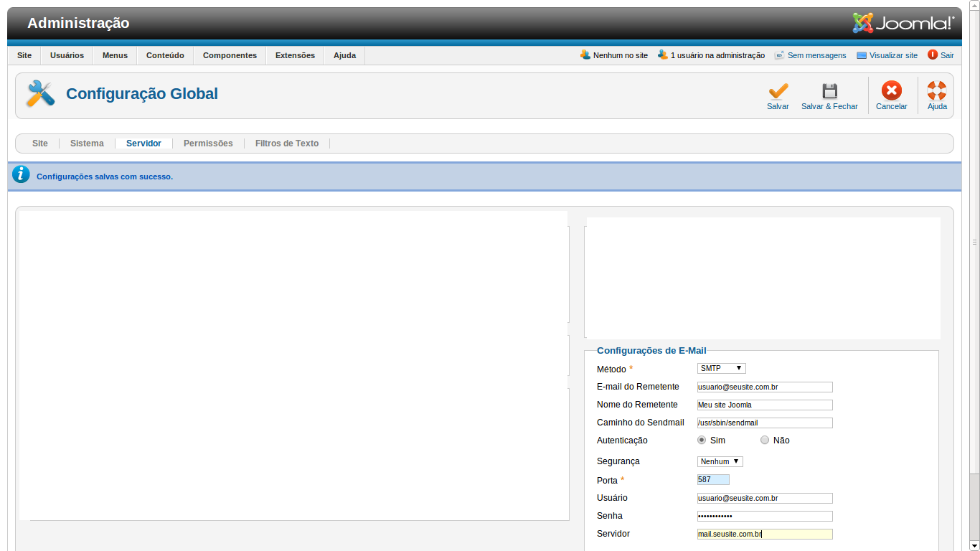Click the red Cancelar icon
Image resolution: width=980 pixels, height=551 pixels.
(892, 90)
